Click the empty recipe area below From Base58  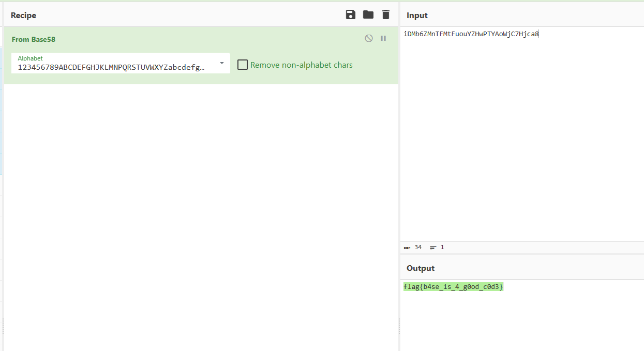pyautogui.click(x=201, y=207)
